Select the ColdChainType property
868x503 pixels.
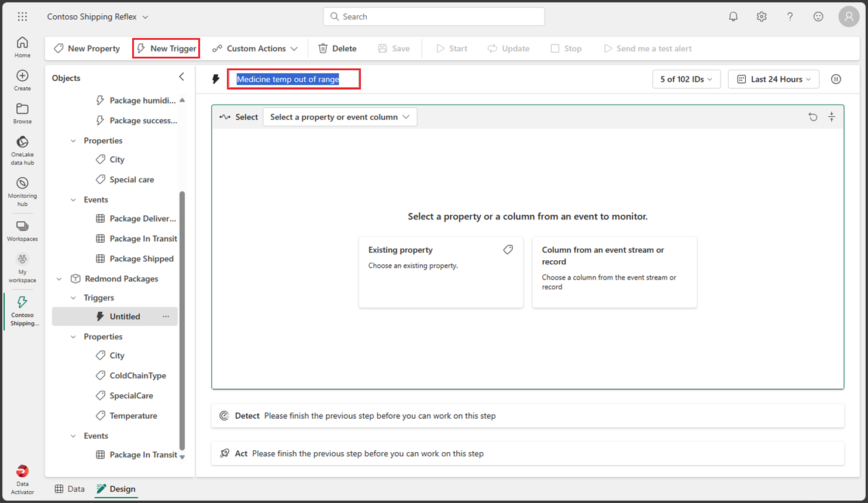coord(138,375)
